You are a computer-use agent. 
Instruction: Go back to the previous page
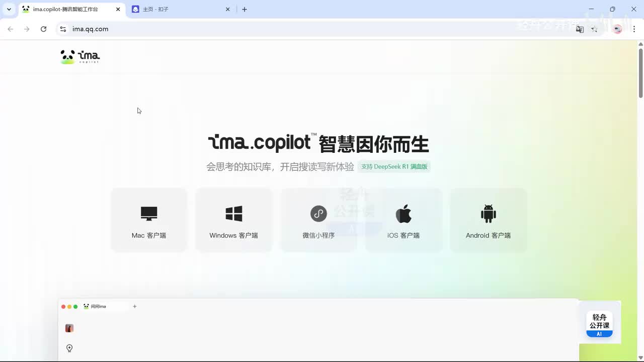click(11, 29)
